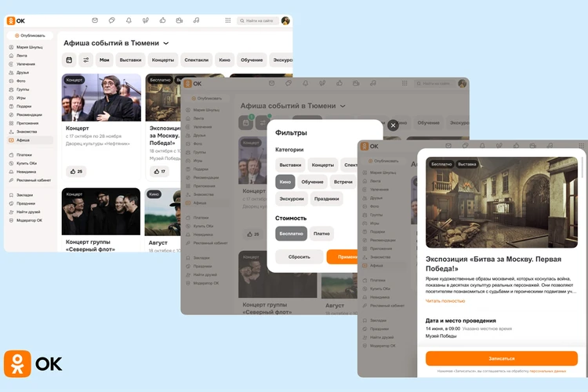Select Афиша in the left sidebar
This screenshot has width=588, height=392.
click(x=24, y=140)
